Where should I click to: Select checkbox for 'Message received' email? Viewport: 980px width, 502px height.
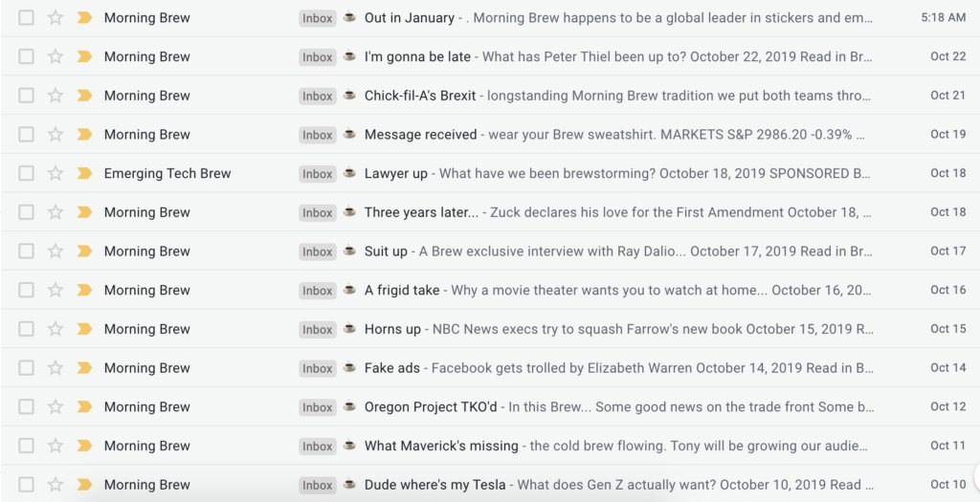[x=26, y=134]
